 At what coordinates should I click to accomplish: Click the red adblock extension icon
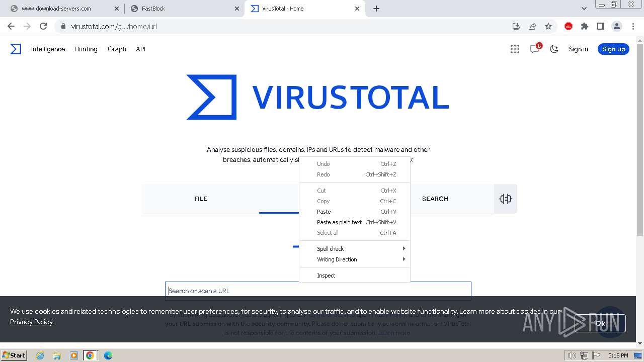point(569,26)
